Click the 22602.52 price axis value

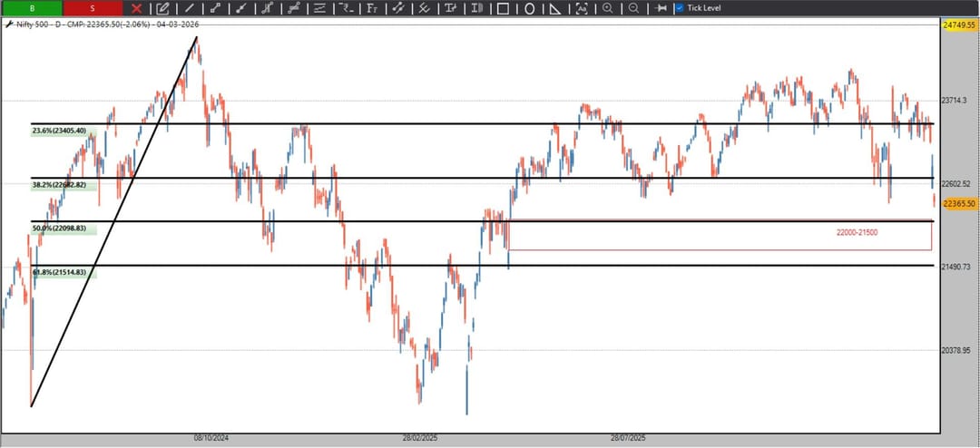955,183
